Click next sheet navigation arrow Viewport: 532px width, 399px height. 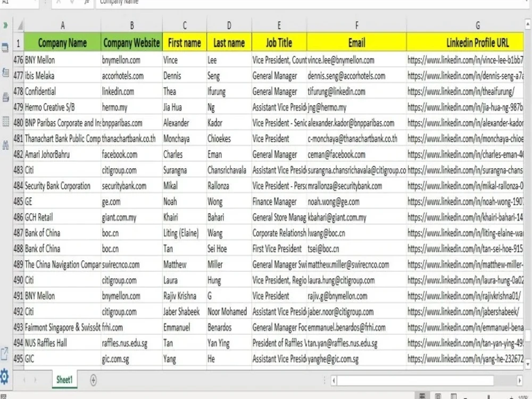[35, 380]
